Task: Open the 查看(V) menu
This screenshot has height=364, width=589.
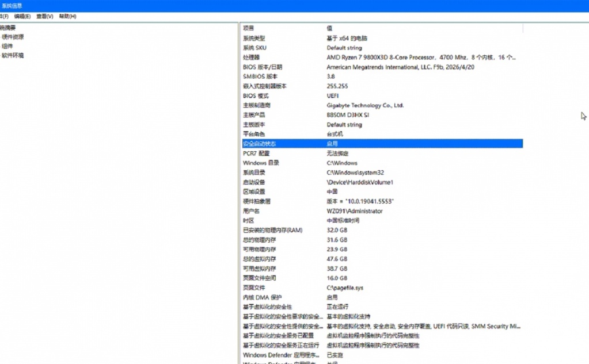Action: (x=45, y=17)
